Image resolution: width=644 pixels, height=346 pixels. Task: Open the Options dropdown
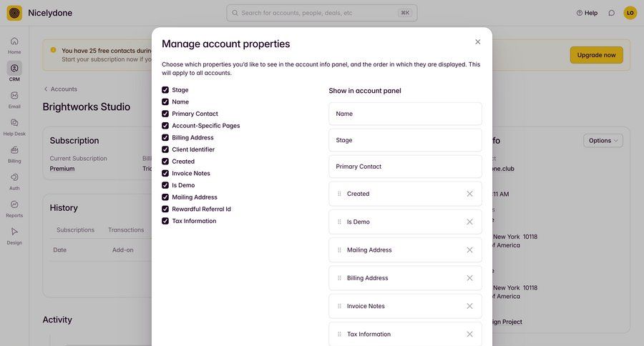coord(603,140)
